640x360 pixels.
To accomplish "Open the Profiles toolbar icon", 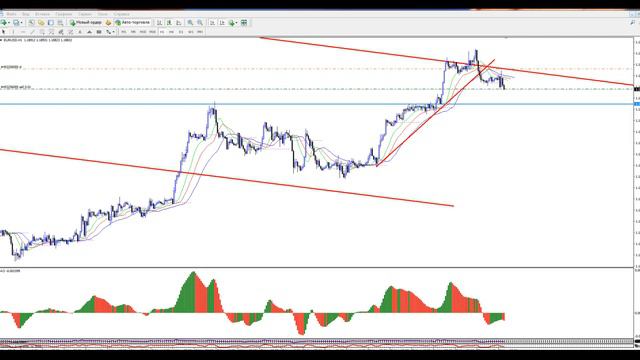I will 16,23.
